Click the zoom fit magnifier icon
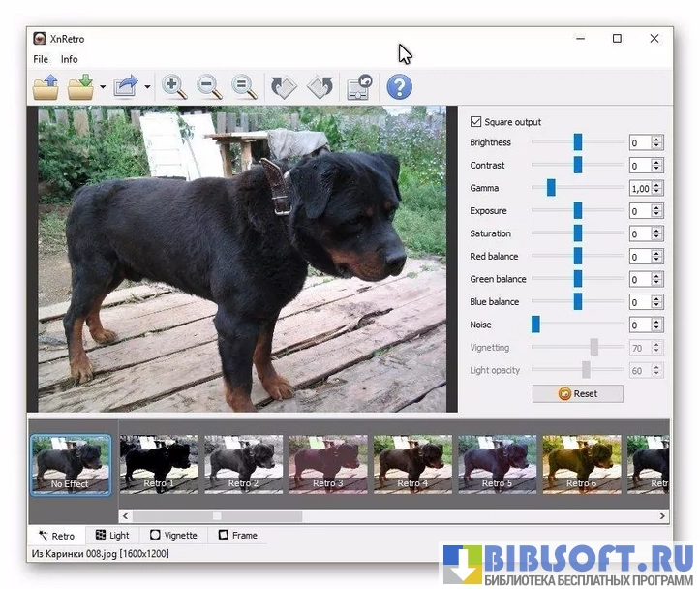This screenshot has height=589, width=700. click(x=244, y=87)
